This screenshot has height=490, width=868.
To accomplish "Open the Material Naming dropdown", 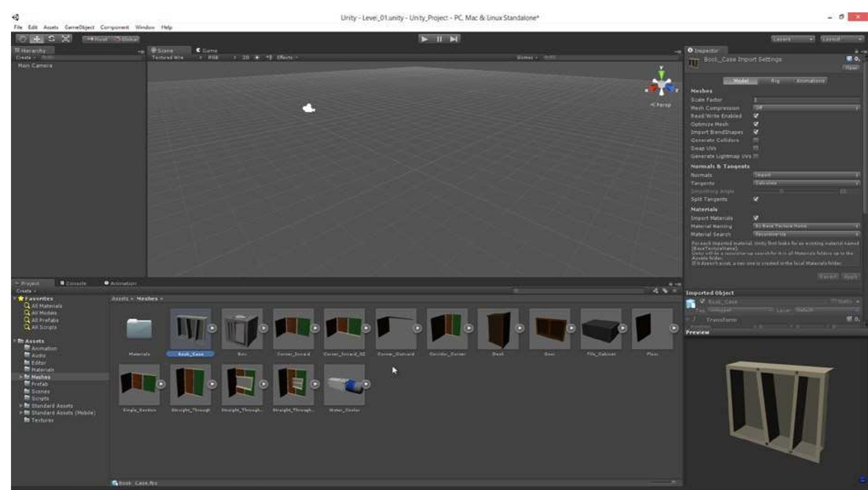I will tap(806, 226).
